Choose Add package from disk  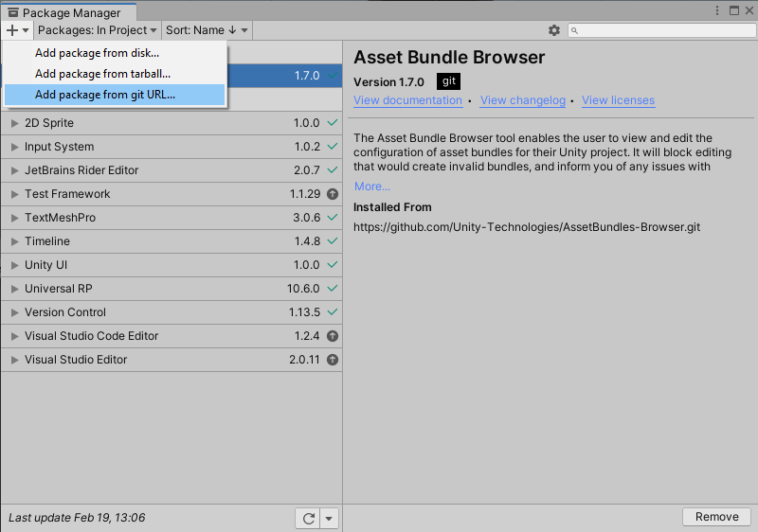pos(115,53)
